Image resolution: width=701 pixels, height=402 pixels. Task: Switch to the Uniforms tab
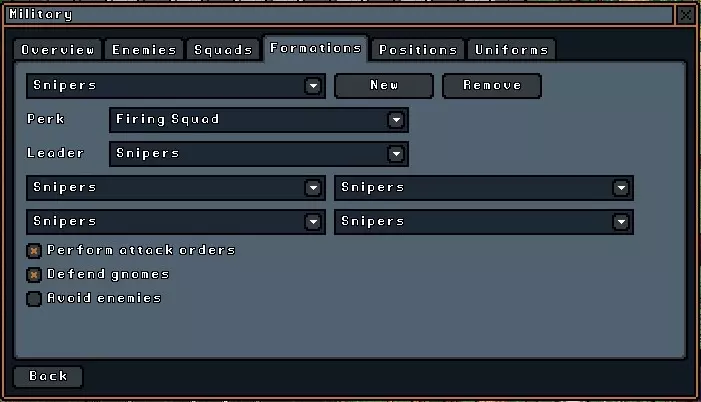click(511, 50)
